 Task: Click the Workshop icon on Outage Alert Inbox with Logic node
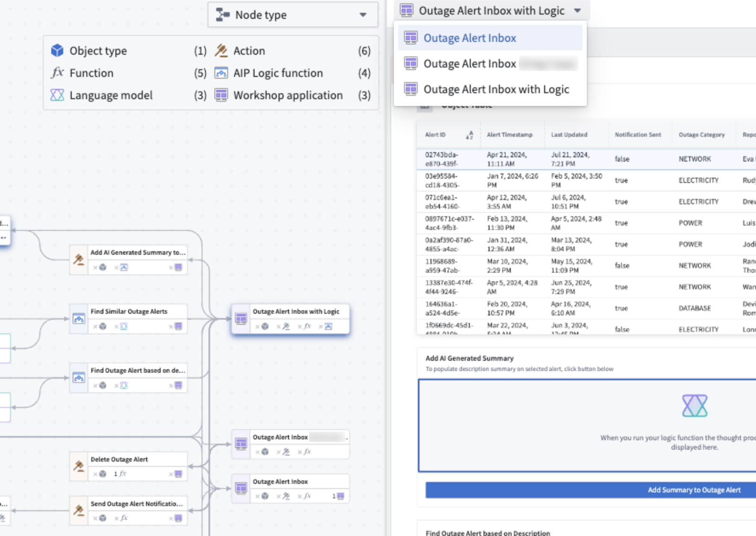pyautogui.click(x=241, y=318)
